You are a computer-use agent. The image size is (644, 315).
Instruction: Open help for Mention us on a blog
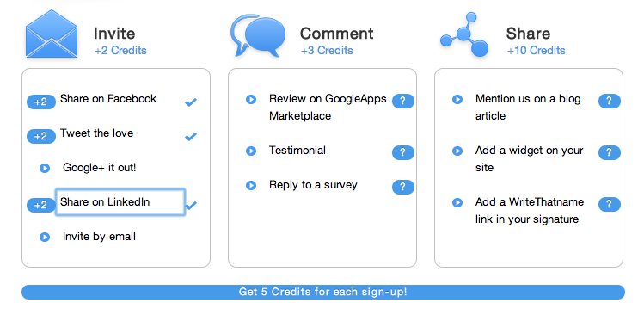point(609,101)
